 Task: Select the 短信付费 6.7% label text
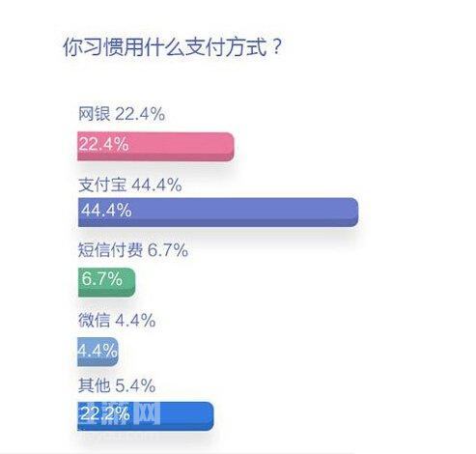point(133,250)
